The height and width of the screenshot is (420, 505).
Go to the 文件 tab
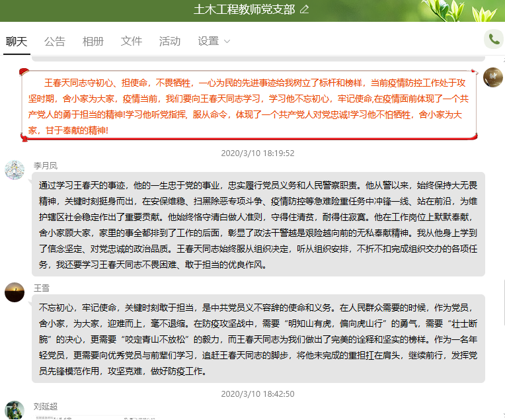(132, 41)
